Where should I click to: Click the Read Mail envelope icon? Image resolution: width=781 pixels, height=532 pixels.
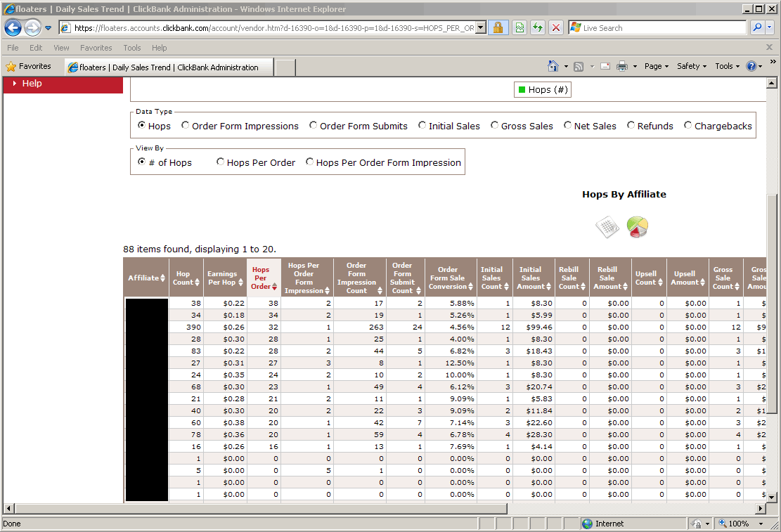[605, 66]
